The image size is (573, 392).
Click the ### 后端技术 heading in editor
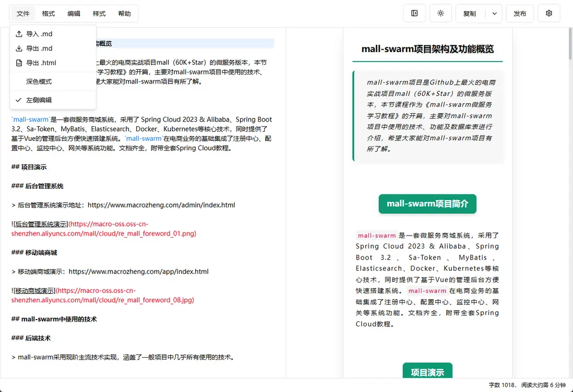click(31, 338)
